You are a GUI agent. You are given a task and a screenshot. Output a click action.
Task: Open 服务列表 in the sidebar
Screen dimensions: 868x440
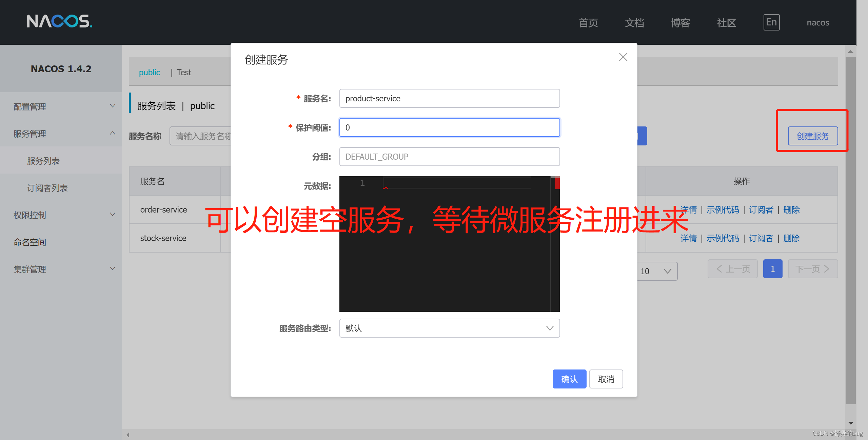click(x=43, y=161)
